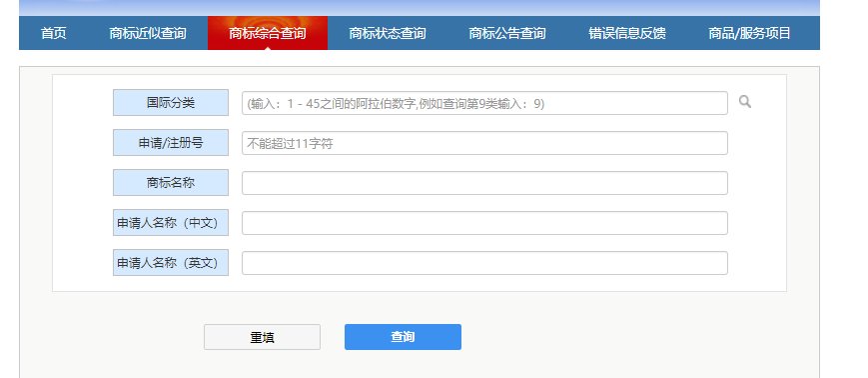Viewport: 868px width, 378px height.
Task: Click the blue 查询 search button
Action: pos(403,337)
